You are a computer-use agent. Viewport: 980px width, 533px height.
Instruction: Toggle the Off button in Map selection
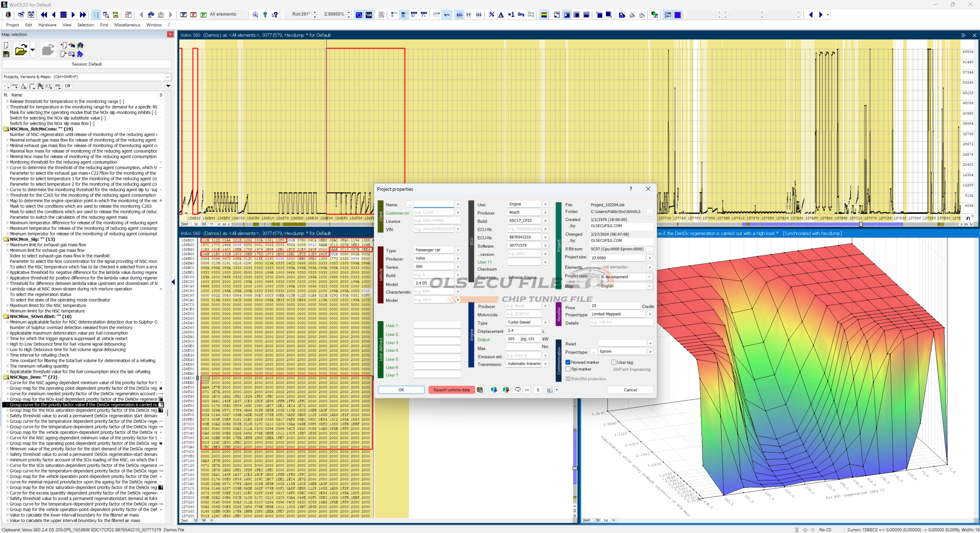click(68, 86)
